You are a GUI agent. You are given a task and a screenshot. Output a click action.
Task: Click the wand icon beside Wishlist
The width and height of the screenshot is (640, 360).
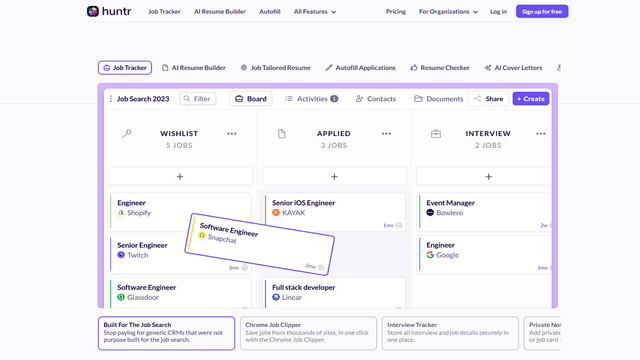pyautogui.click(x=127, y=133)
